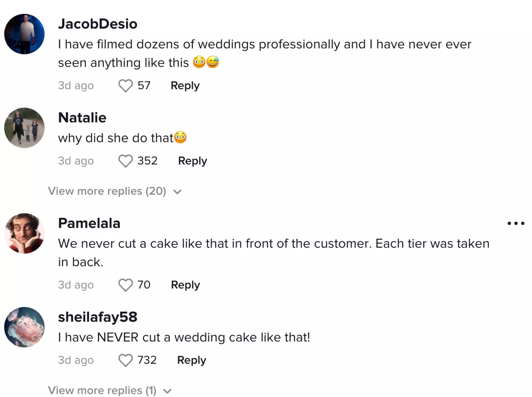This screenshot has width=532, height=397.
Task: Open Natalie's profile picture
Action: coord(24,128)
